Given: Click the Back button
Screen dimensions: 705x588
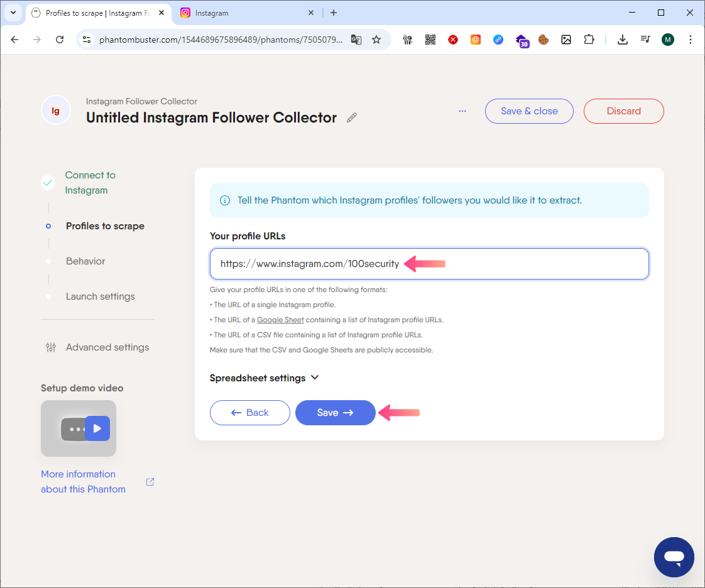Looking at the screenshot, I should click(249, 413).
